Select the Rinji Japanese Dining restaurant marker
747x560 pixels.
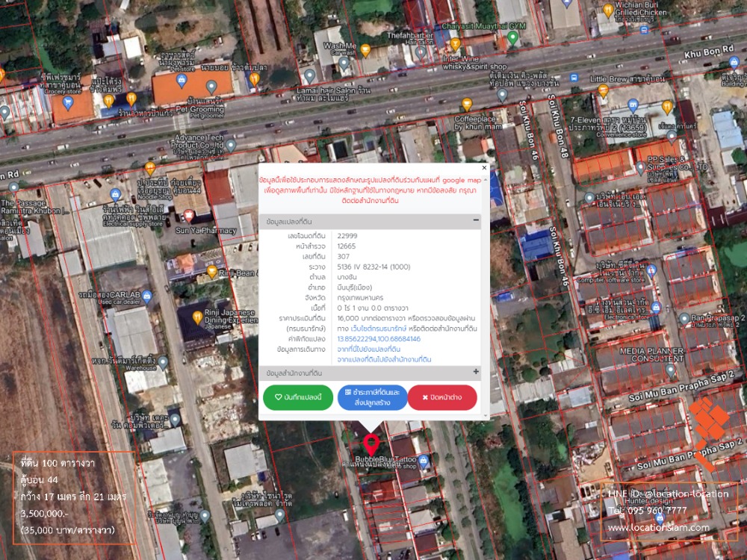(197, 317)
